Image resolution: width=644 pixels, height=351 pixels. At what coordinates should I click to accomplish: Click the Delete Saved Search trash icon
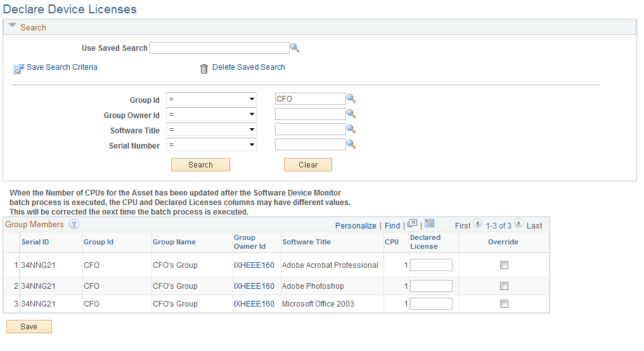click(x=203, y=69)
